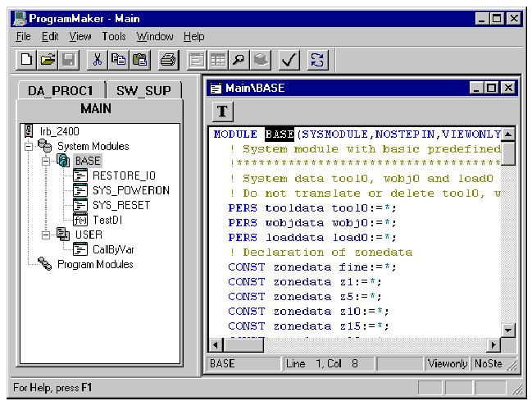Click the CallByVar routine icon
This screenshot has height=401, width=532.
pyautogui.click(x=80, y=249)
